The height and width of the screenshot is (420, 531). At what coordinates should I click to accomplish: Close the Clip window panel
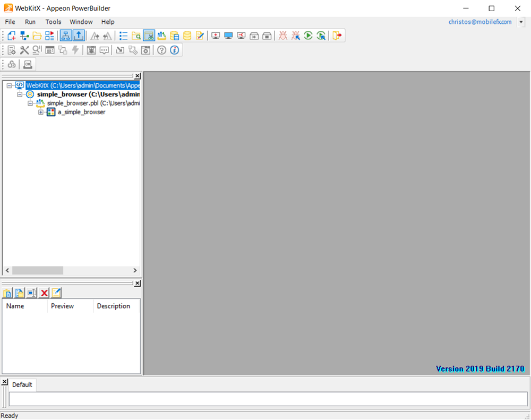click(138, 283)
